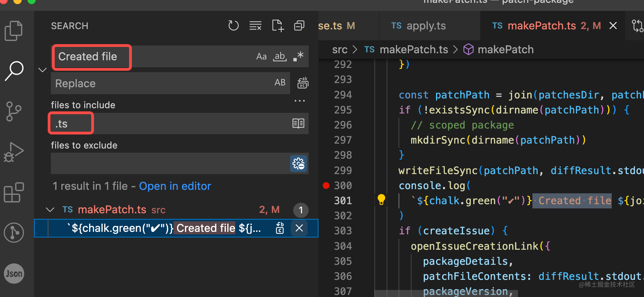The width and height of the screenshot is (644, 297).
Task: Enable regular expression search
Action: point(298,56)
